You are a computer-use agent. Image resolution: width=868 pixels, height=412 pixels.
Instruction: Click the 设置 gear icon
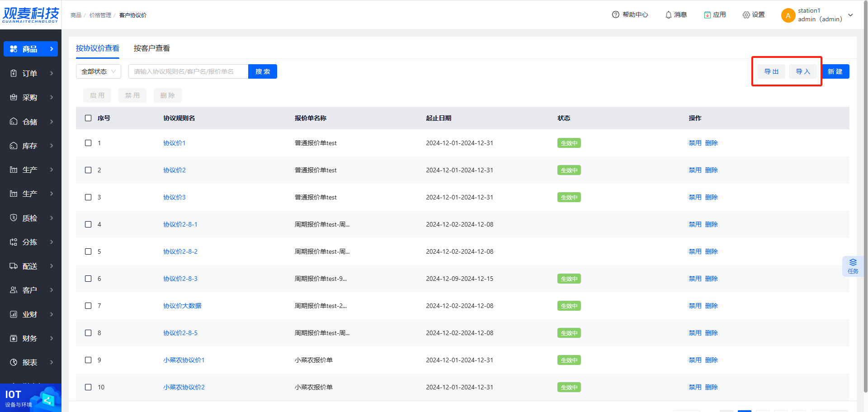[x=746, y=15]
